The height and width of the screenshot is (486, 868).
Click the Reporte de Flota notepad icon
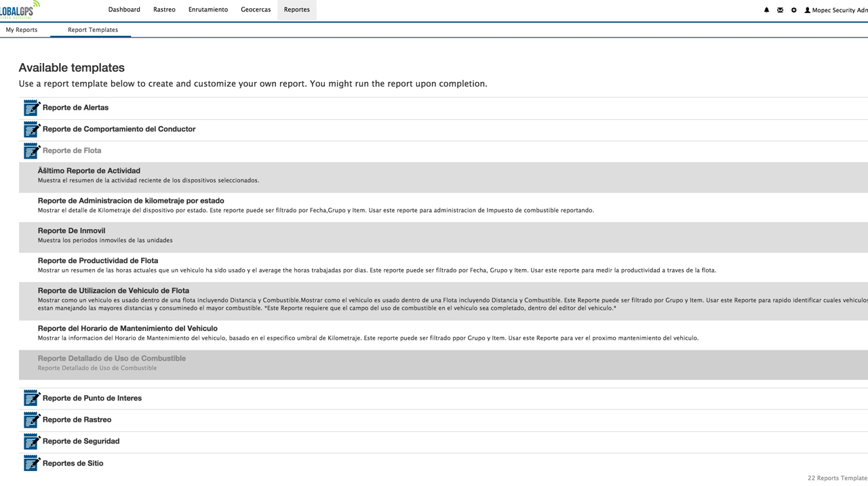[32, 150]
